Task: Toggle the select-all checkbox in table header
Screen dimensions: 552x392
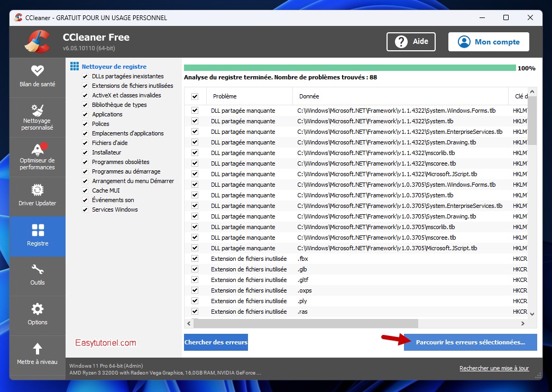Action: pos(195,96)
